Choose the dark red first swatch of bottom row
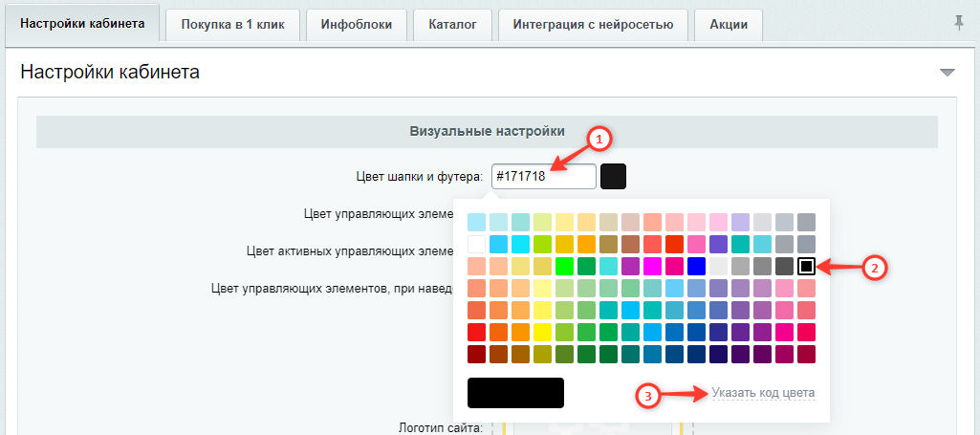980x435 pixels. click(476, 355)
